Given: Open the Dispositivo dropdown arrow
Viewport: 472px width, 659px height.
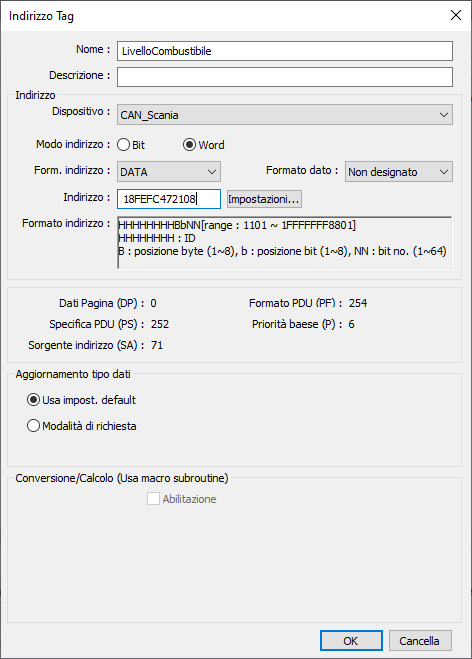Looking at the screenshot, I should coord(443,115).
